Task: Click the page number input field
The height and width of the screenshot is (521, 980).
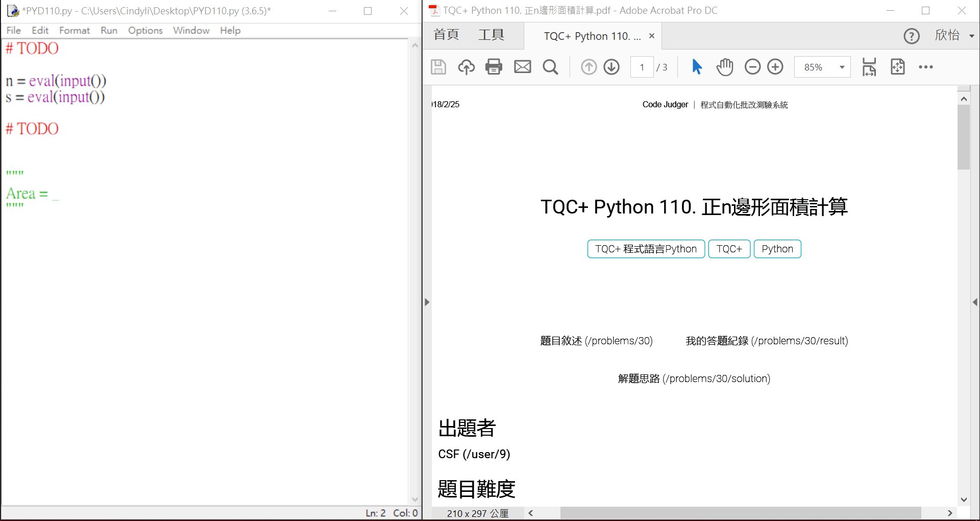Action: 642,67
